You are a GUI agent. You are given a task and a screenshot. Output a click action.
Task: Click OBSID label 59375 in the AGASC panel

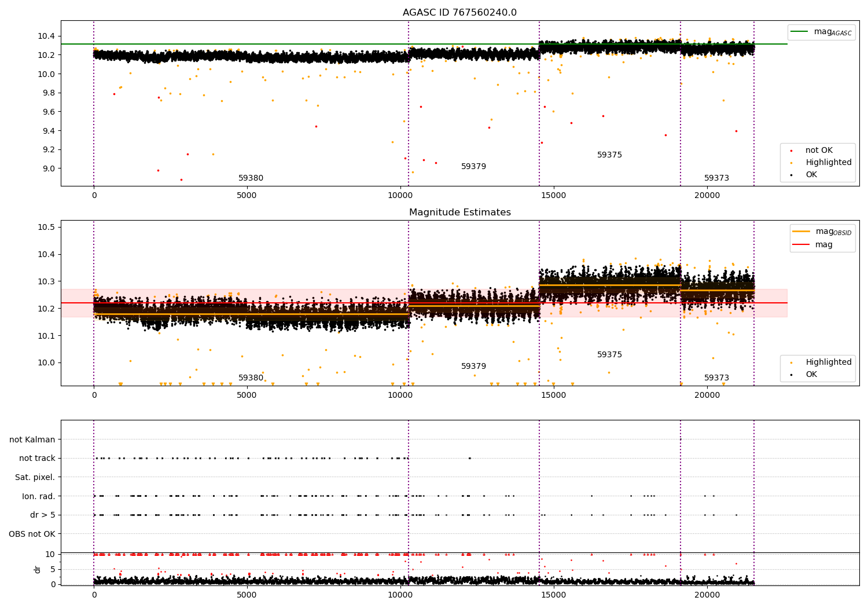point(609,155)
